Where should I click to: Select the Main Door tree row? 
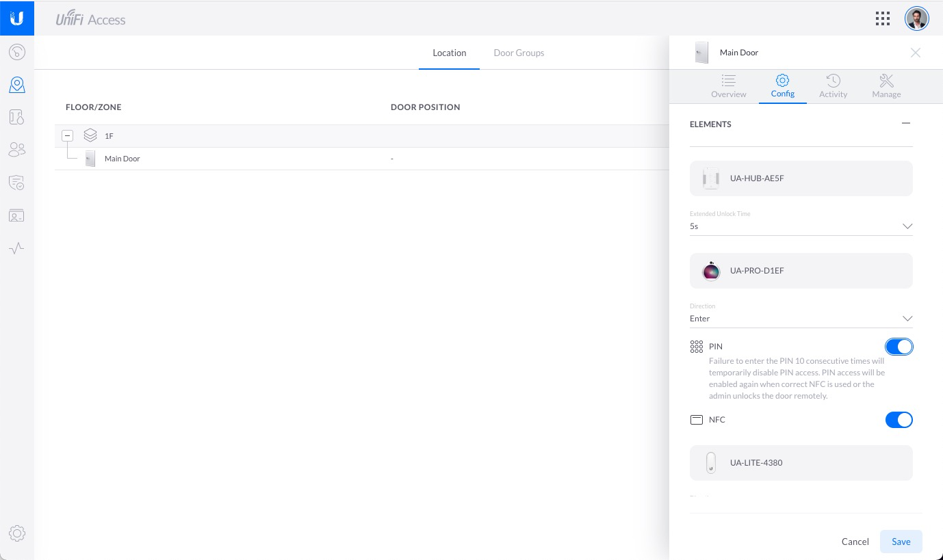362,159
